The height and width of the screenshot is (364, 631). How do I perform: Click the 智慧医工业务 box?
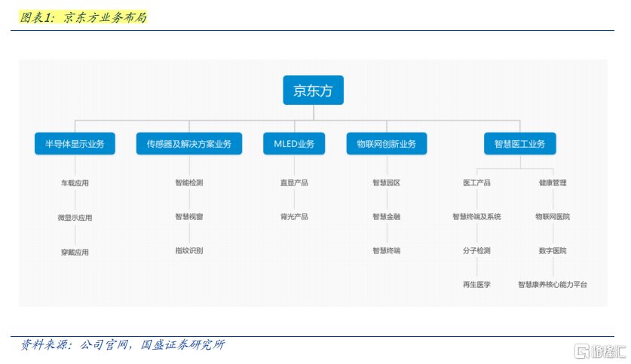520,144
